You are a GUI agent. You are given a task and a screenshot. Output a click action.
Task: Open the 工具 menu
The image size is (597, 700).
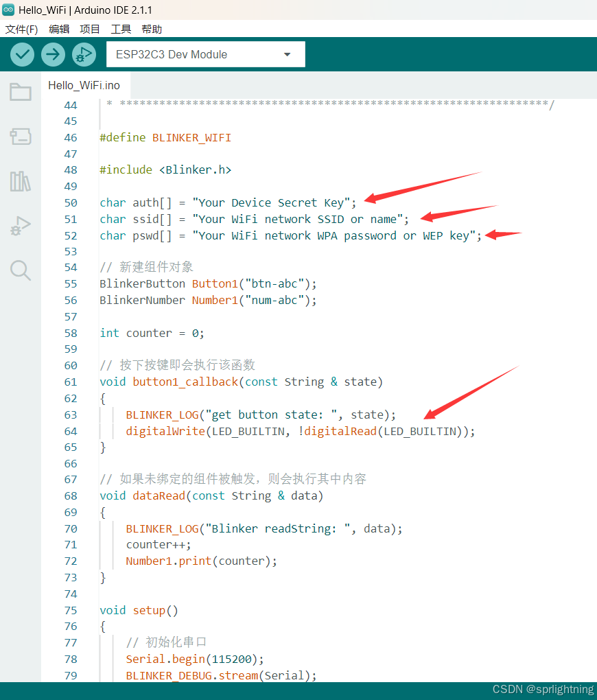coord(121,30)
